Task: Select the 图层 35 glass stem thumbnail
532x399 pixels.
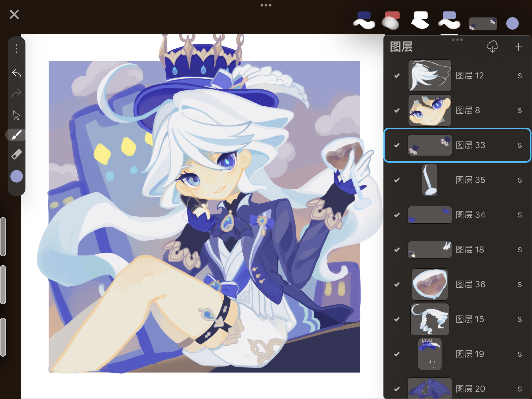Action: click(430, 180)
